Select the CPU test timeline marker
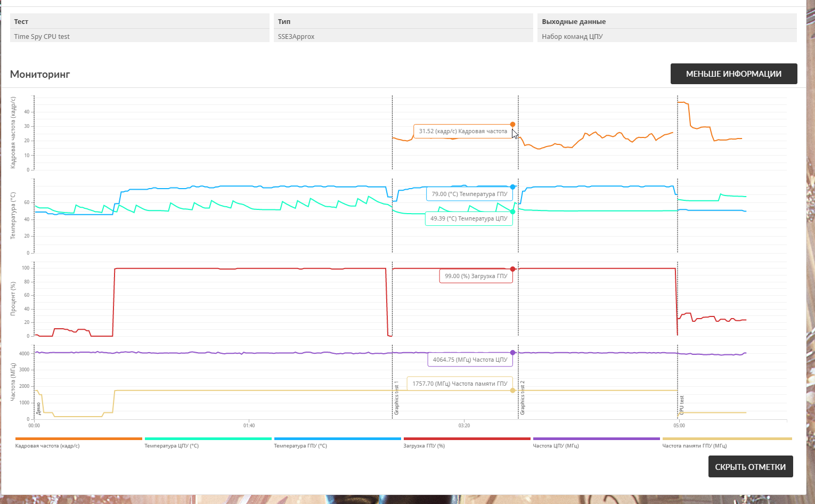The image size is (815, 504). click(x=682, y=405)
